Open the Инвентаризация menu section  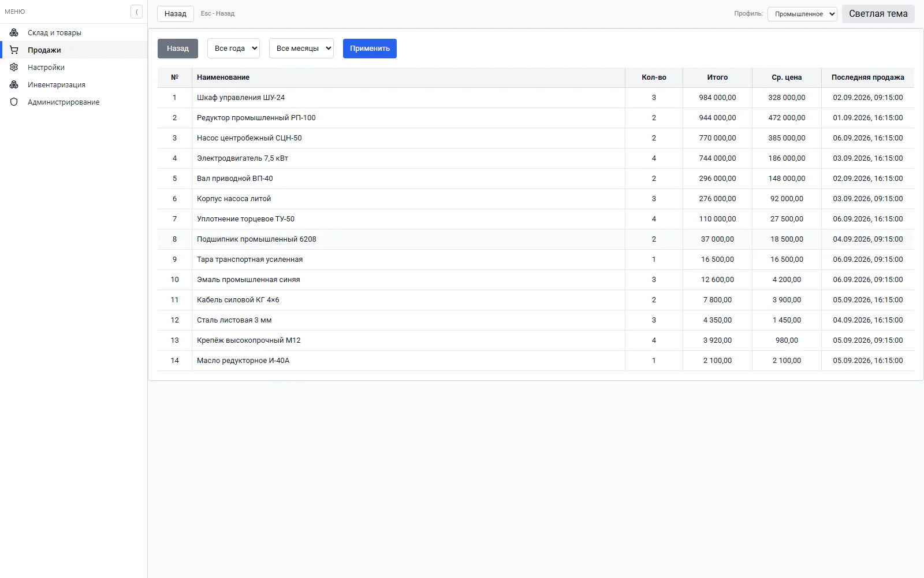[73, 84]
